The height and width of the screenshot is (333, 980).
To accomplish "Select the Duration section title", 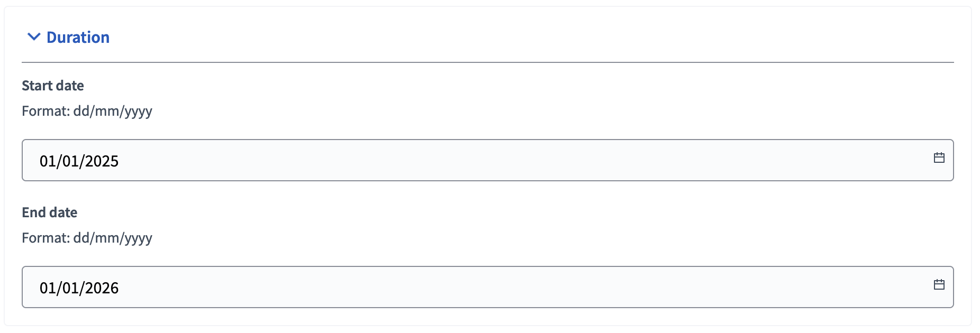I will (x=78, y=37).
